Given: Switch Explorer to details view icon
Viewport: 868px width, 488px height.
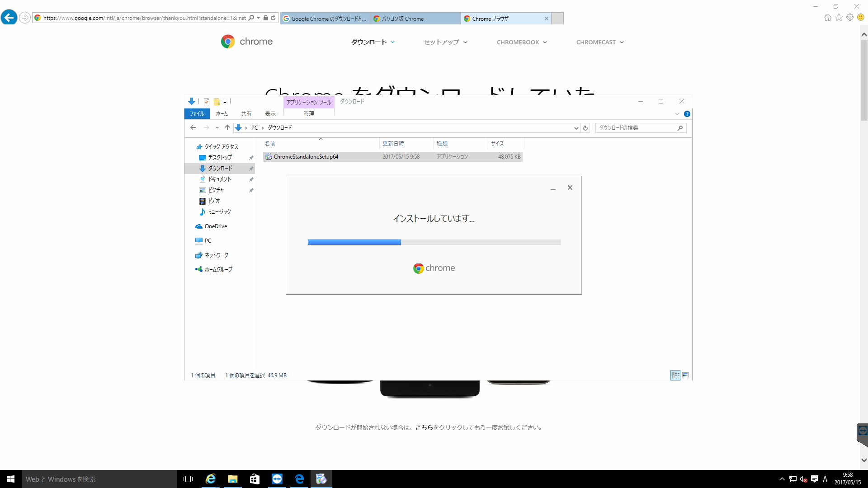Looking at the screenshot, I should 675,375.
